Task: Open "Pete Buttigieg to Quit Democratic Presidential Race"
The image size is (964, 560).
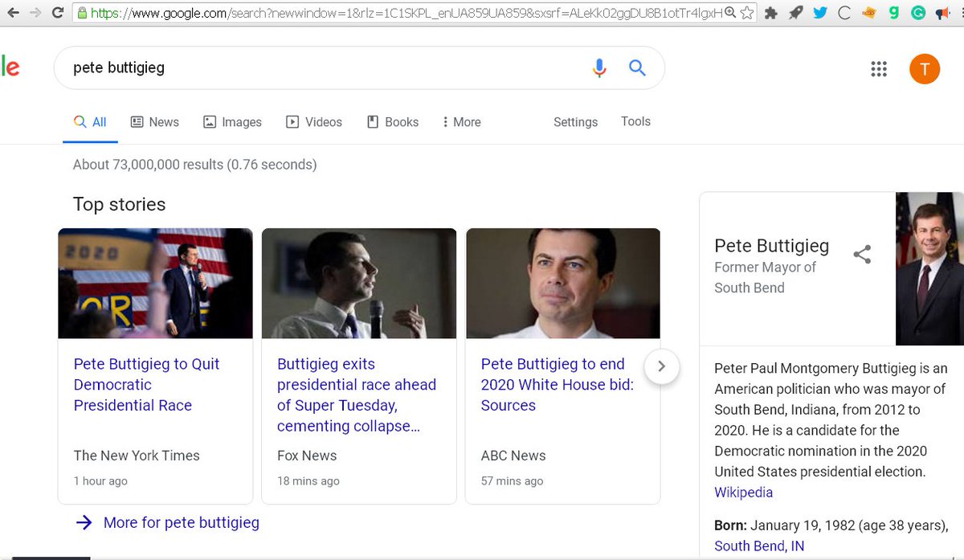Action: (146, 385)
